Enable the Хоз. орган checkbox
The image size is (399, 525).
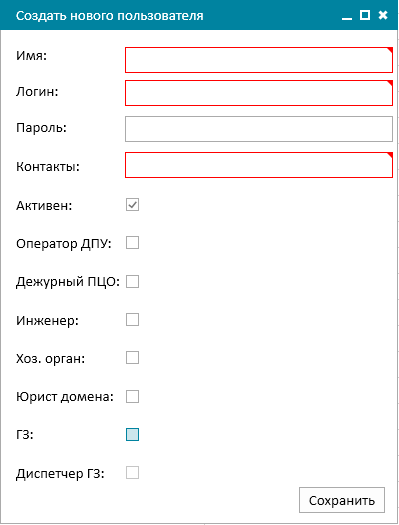pos(133,358)
